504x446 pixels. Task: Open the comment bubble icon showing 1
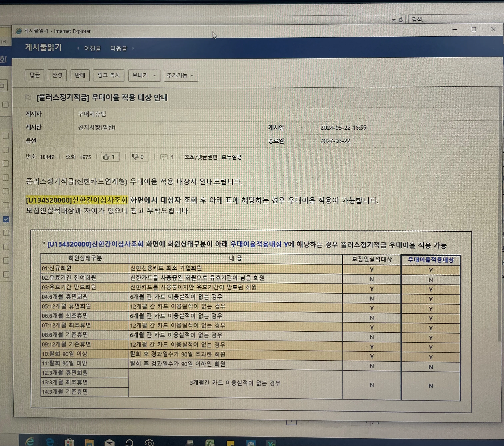(x=164, y=157)
